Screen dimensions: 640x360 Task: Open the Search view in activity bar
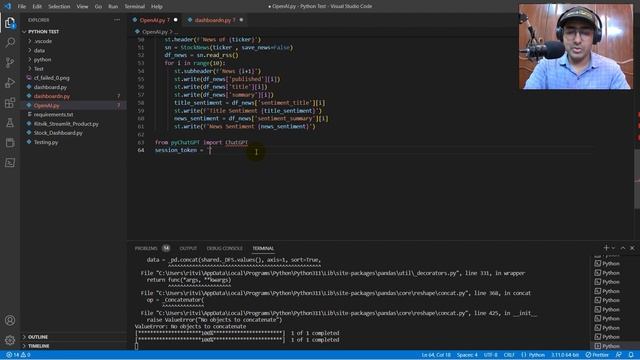(x=10, y=42)
